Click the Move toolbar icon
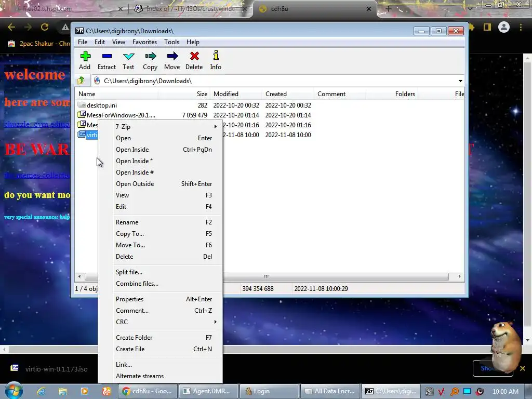 [x=172, y=56]
